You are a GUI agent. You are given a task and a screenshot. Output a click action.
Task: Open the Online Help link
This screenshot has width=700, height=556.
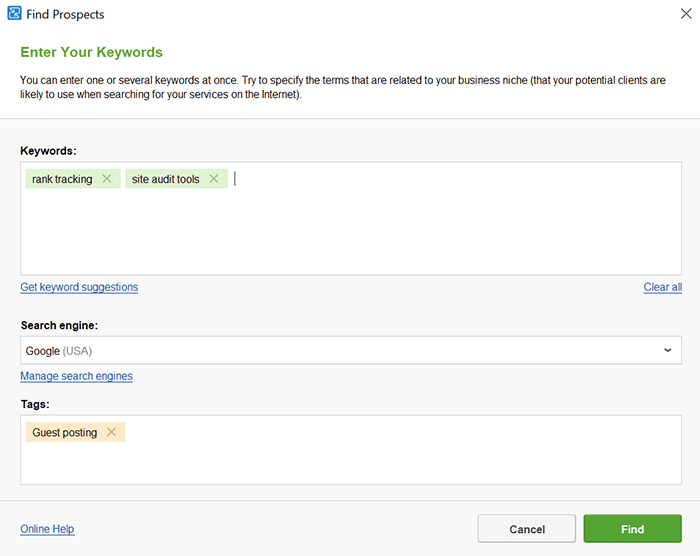[47, 529]
